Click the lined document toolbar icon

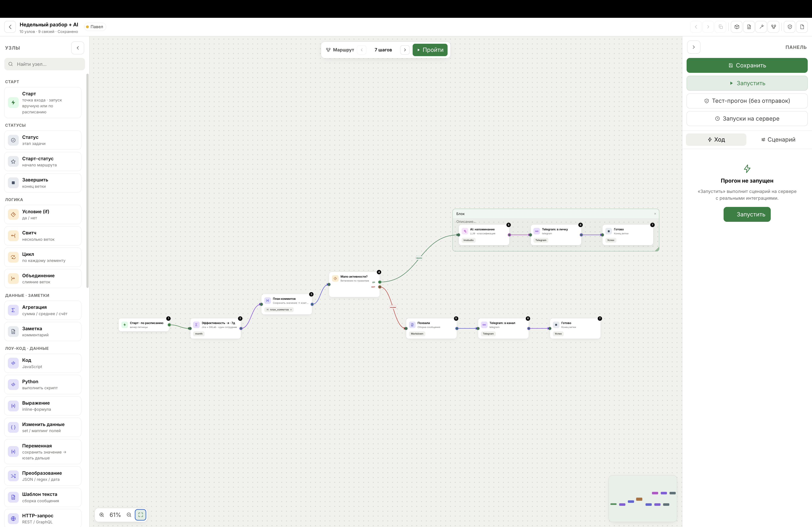click(x=749, y=27)
